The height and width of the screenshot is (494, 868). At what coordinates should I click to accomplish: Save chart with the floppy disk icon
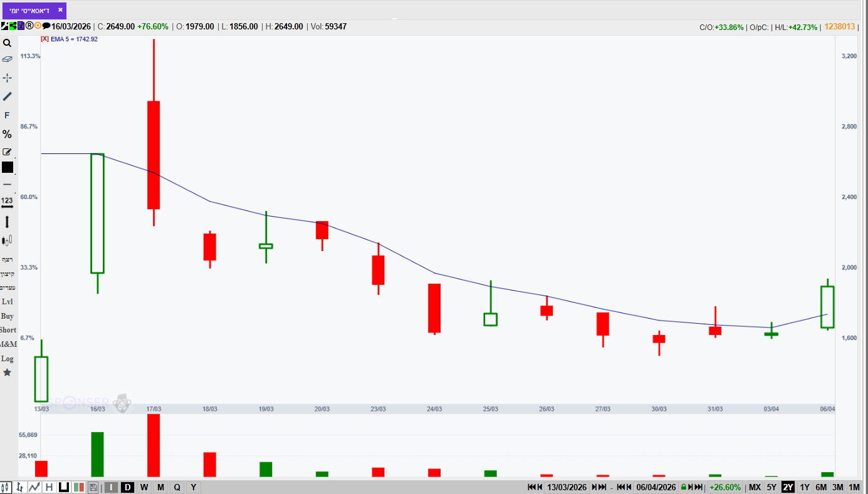click(93, 487)
